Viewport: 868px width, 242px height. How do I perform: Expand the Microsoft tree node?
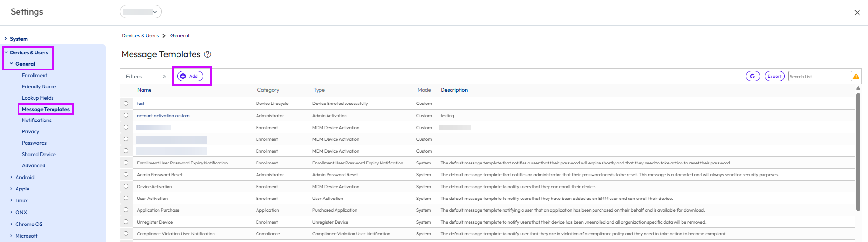(x=11, y=236)
